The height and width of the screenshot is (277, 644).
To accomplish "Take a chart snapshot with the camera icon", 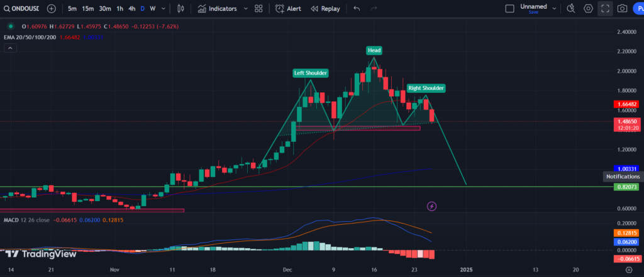I will (x=622, y=9).
